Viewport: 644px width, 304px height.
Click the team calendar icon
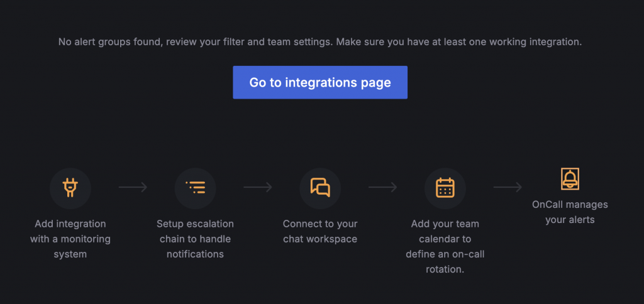[x=445, y=188]
